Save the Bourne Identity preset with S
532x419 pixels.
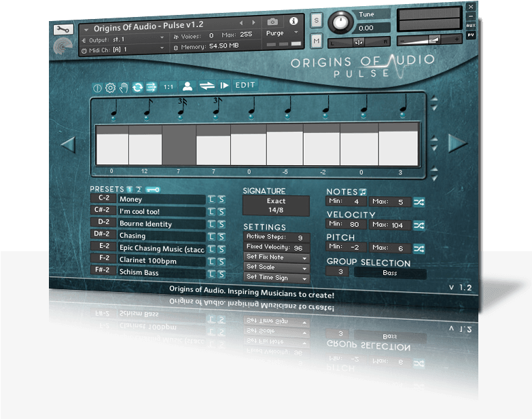pyautogui.click(x=221, y=224)
